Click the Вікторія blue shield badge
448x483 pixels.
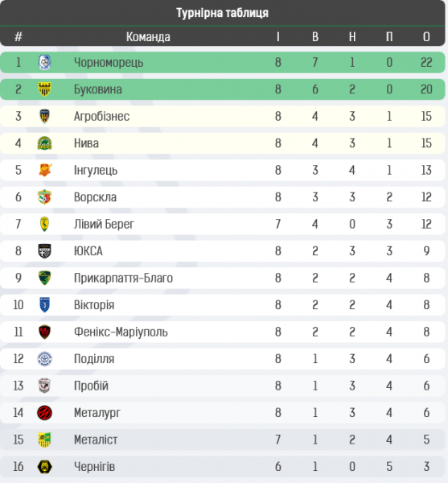44,305
